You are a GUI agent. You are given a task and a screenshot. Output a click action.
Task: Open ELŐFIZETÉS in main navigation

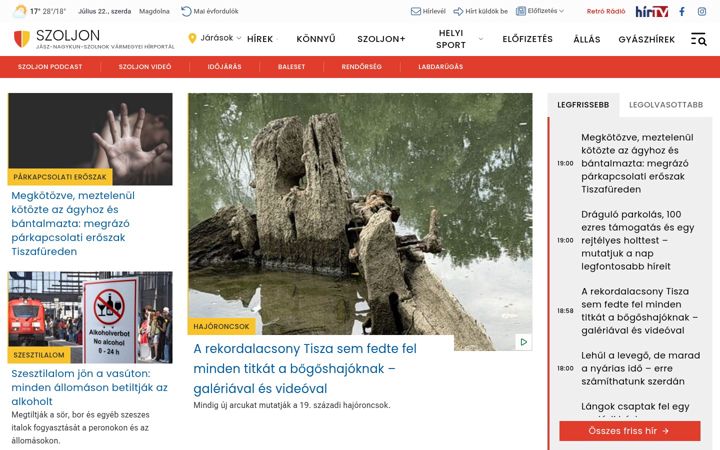coord(528,39)
